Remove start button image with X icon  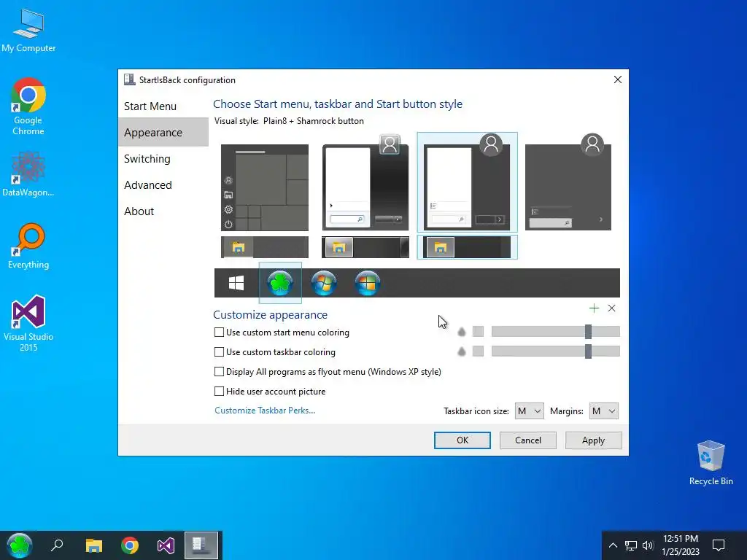[612, 308]
